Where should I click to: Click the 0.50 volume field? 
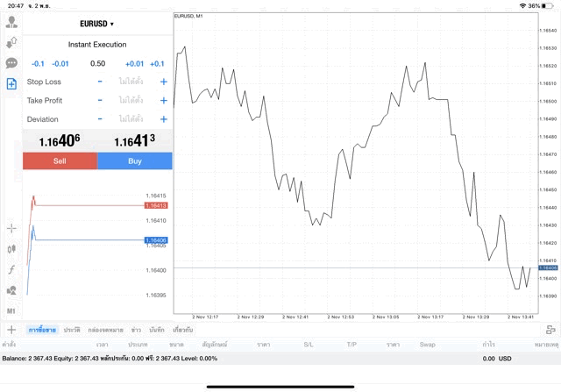[97, 63]
